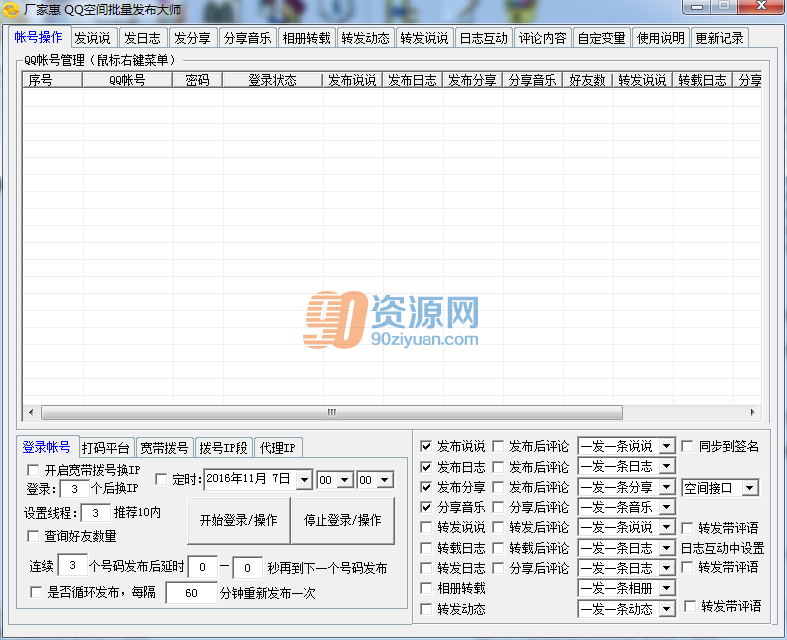Click the loop interval minutes field

pos(191,593)
